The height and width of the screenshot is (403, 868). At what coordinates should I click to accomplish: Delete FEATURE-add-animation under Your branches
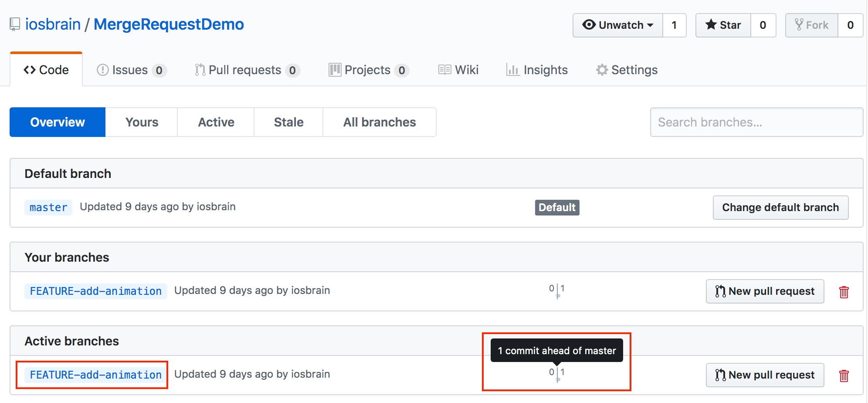[x=844, y=292]
